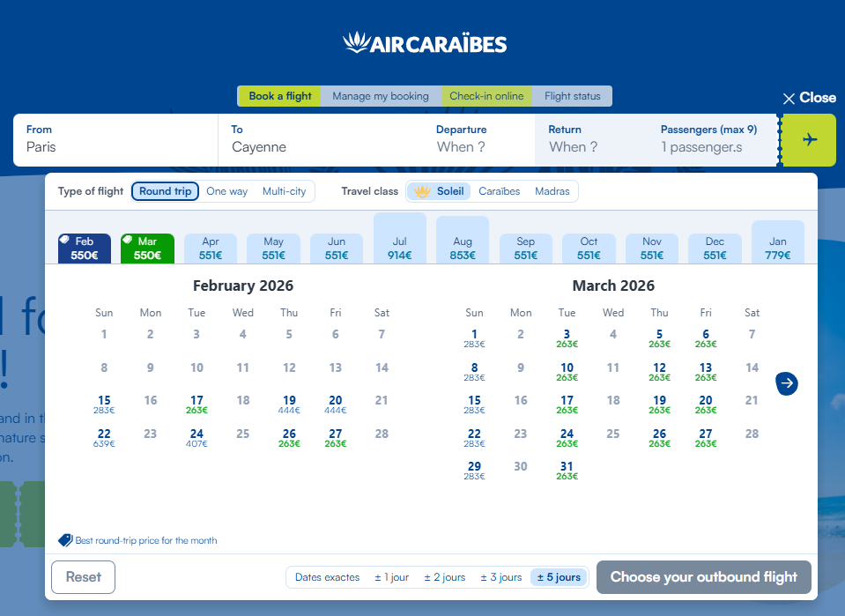The width and height of the screenshot is (845, 616).
Task: Go to next month with arrow icon
Action: [787, 383]
